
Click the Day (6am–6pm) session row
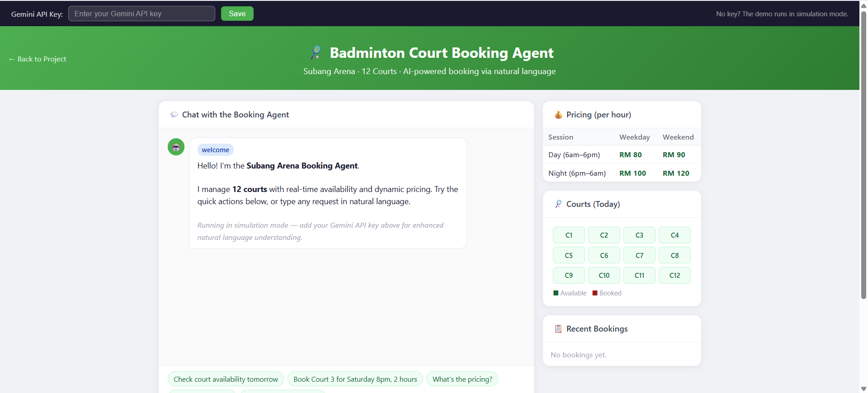(622, 154)
